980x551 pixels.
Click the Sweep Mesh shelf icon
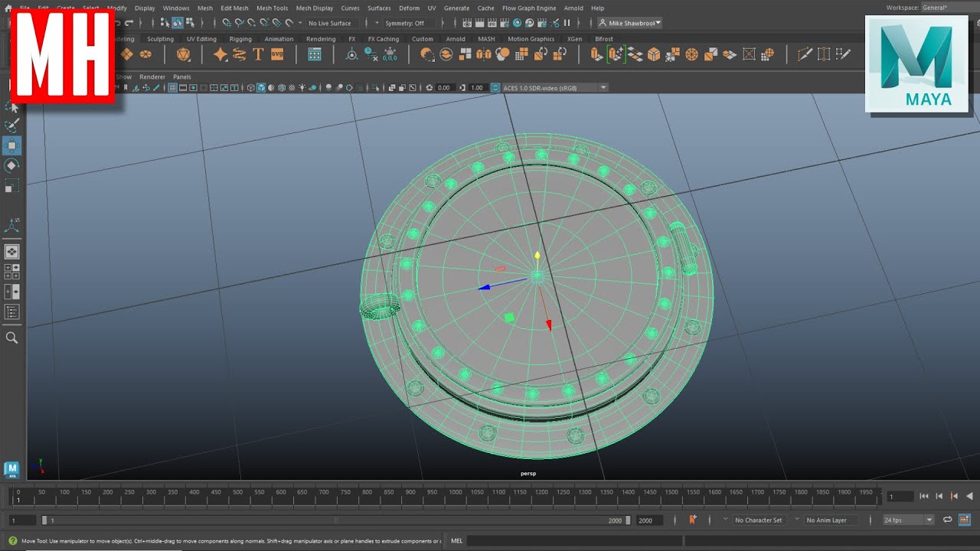(x=239, y=54)
